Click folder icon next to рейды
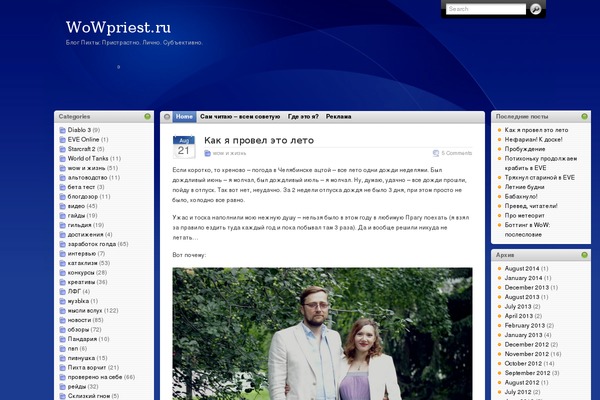Image resolution: width=600 pixels, height=400 pixels. 63,387
